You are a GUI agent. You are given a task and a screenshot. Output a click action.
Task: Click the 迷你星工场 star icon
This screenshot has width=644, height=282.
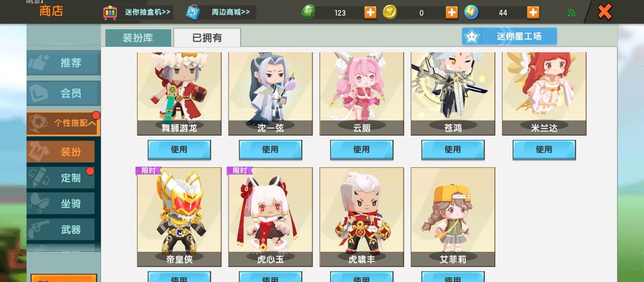coord(472,36)
